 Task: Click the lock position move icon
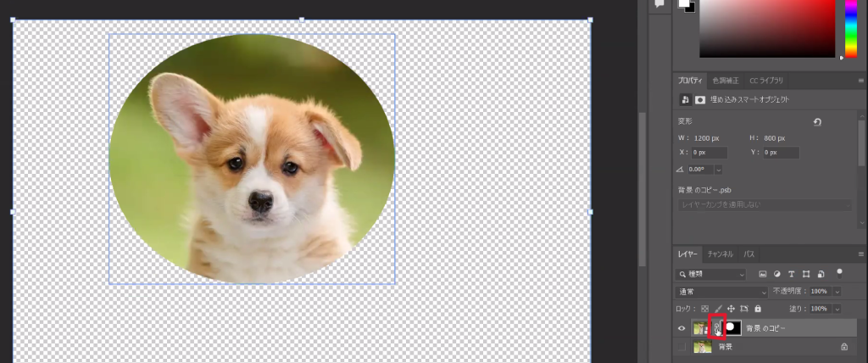[x=731, y=309]
